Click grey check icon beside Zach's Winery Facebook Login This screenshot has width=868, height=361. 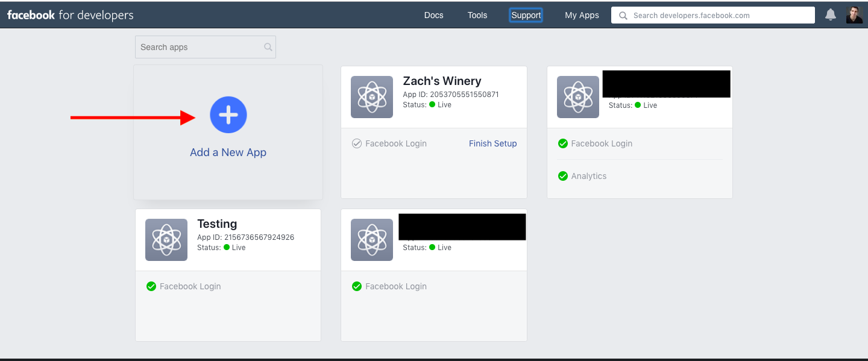coord(357,143)
